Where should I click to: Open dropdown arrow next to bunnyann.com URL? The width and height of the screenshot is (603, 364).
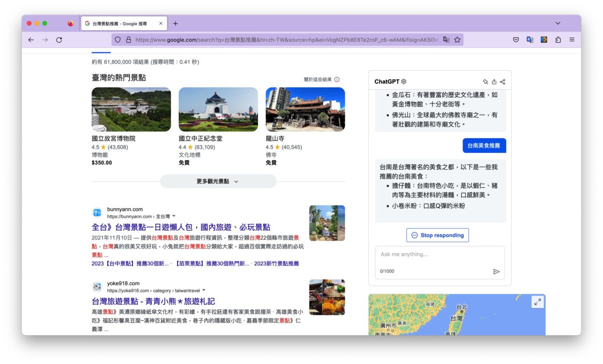point(174,216)
